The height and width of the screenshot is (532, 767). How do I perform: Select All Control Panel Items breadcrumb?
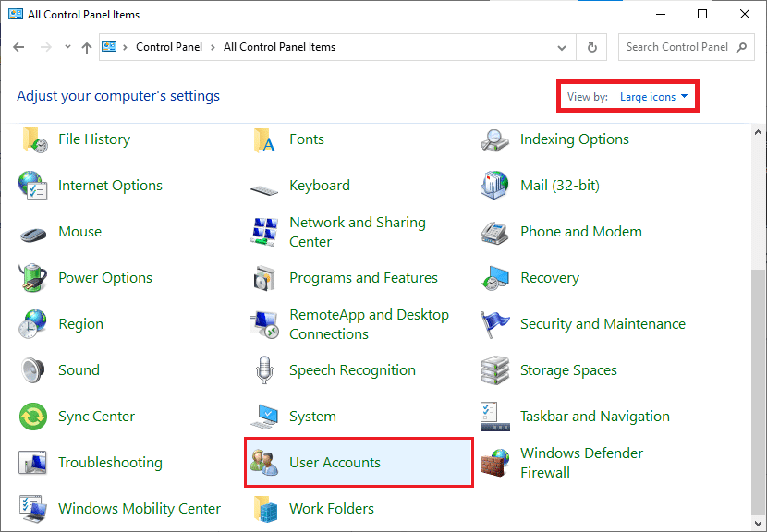pyautogui.click(x=279, y=47)
